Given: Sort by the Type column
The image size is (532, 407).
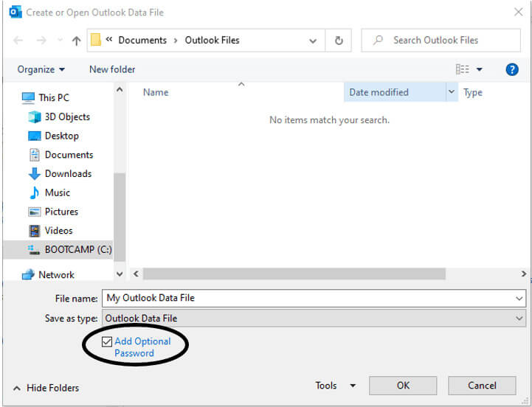Looking at the screenshot, I should pyautogui.click(x=473, y=93).
